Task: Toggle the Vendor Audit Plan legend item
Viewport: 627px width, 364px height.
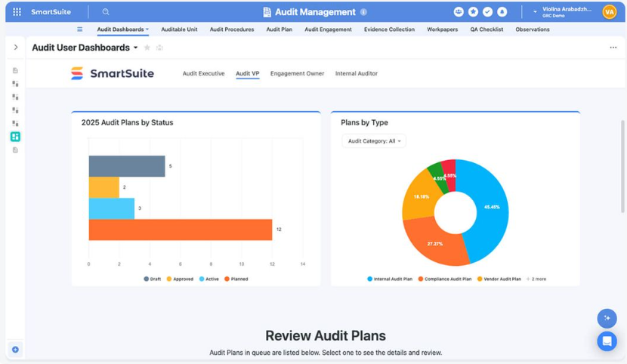Action: point(499,279)
